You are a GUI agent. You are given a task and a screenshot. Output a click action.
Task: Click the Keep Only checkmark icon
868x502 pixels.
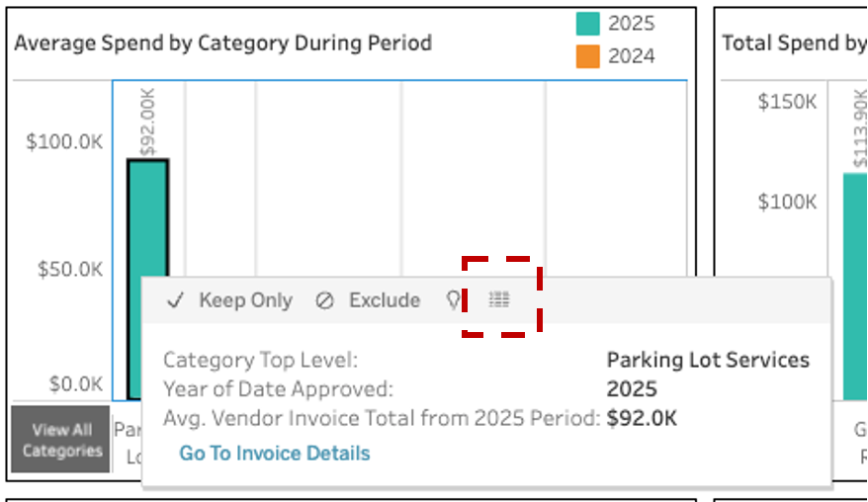point(176,300)
